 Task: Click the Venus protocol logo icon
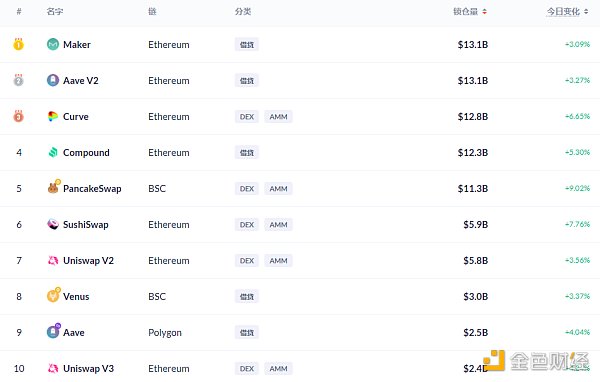click(x=54, y=295)
